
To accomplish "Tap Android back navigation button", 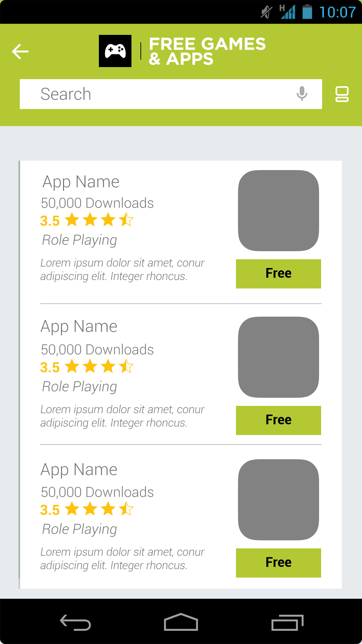I will (75, 622).
